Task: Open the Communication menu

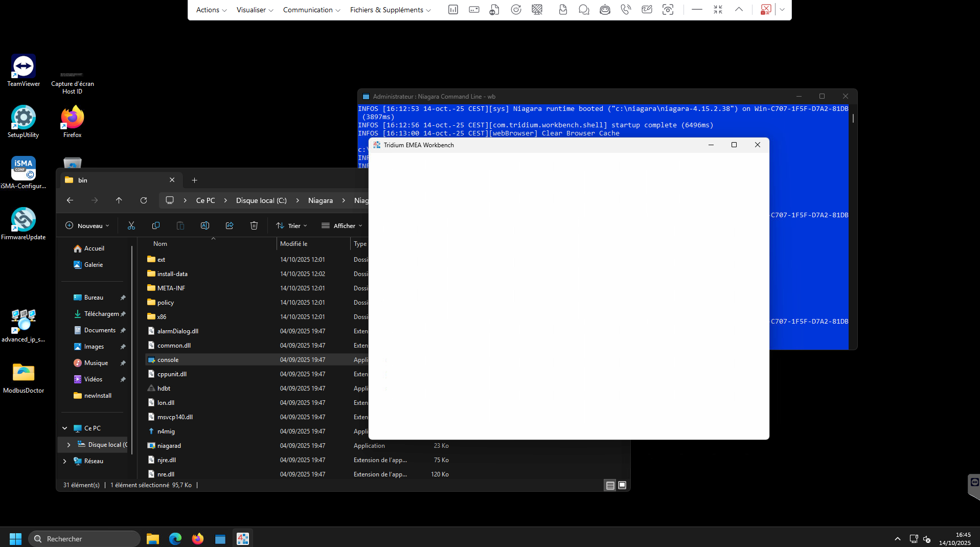Action: 311,10
